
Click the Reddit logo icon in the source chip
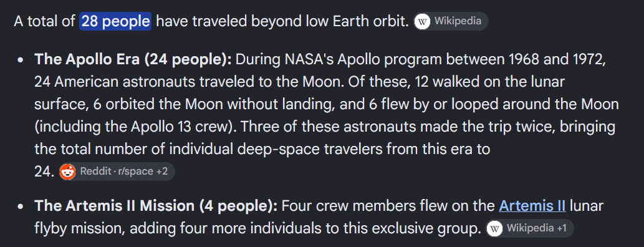(67, 172)
